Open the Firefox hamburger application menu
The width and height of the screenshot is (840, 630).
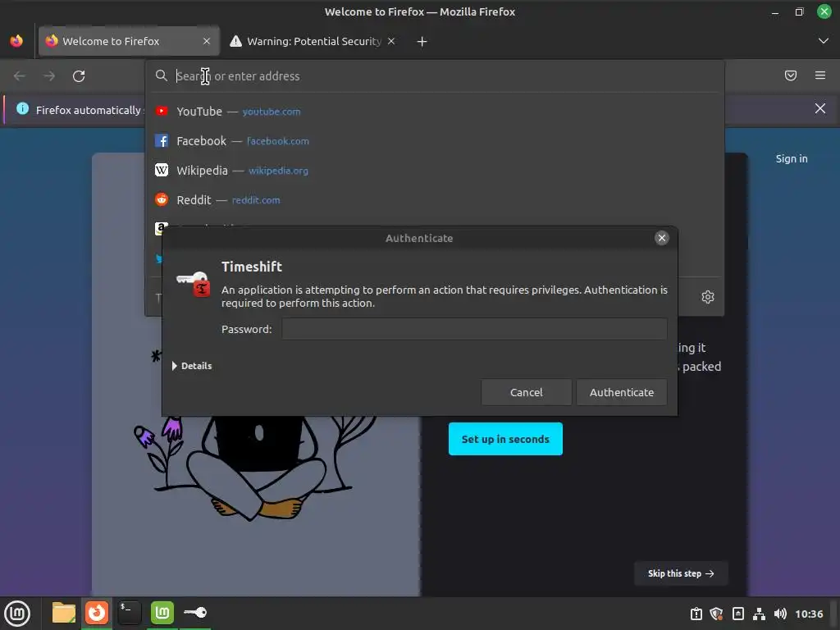(820, 75)
